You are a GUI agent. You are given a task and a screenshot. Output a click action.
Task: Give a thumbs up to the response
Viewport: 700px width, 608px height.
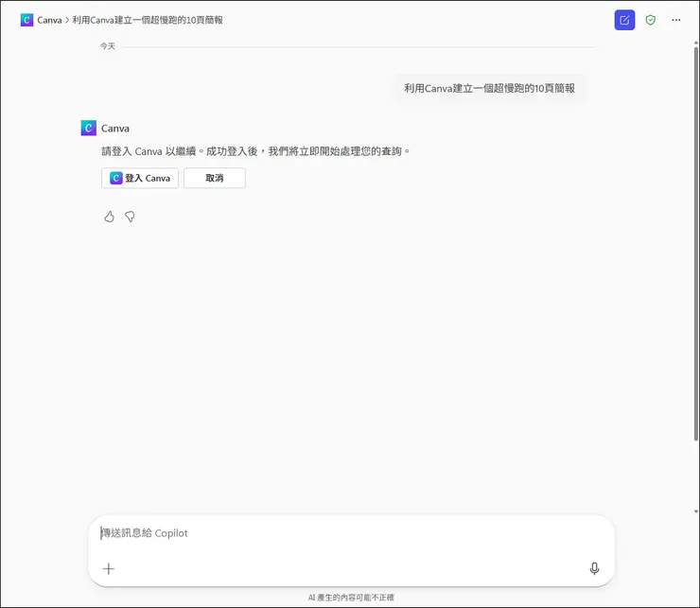pos(110,217)
